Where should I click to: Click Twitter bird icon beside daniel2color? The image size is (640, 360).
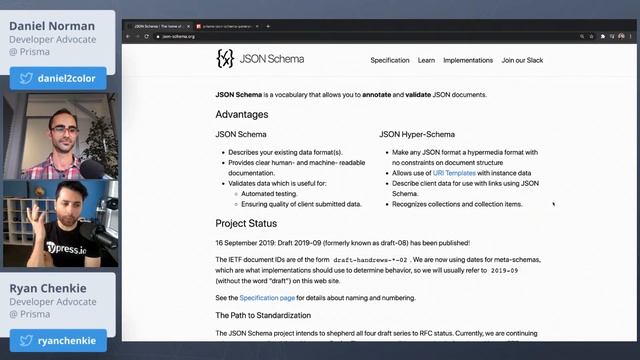[x=26, y=78]
